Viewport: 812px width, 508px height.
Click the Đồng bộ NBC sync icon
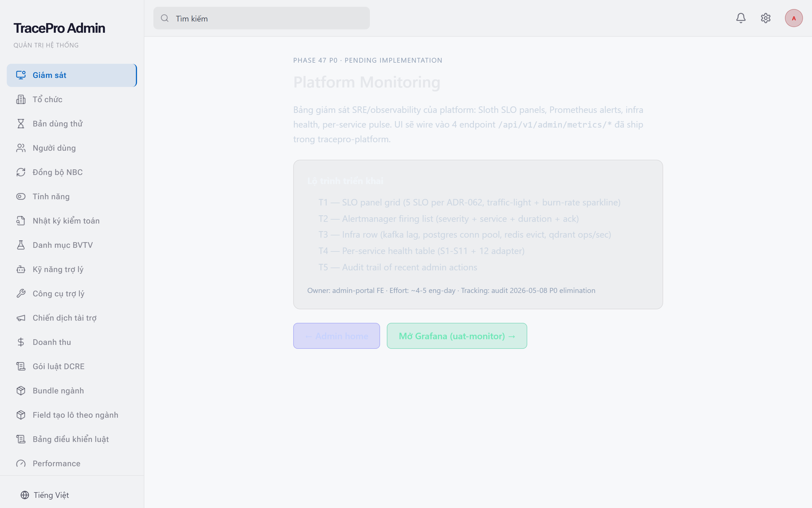pyautogui.click(x=21, y=172)
